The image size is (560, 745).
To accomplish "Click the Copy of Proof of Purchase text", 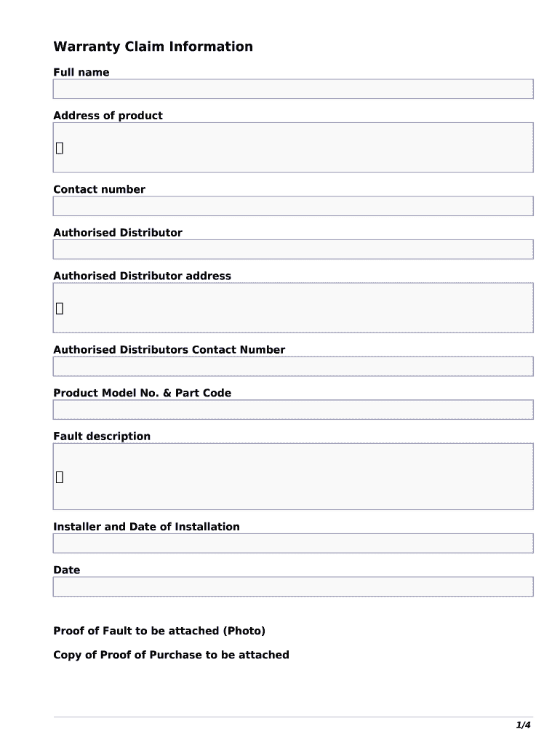I will [171, 655].
